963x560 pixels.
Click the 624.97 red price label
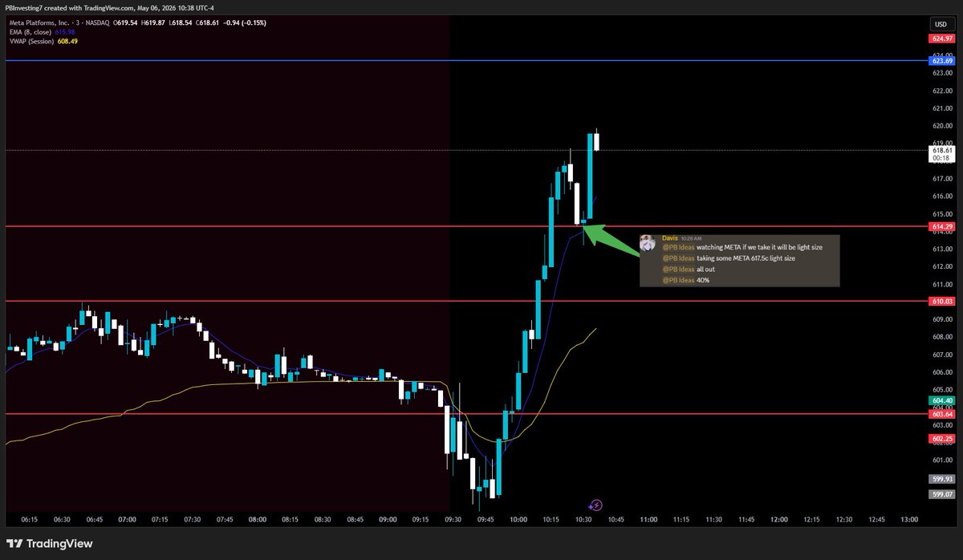(941, 39)
